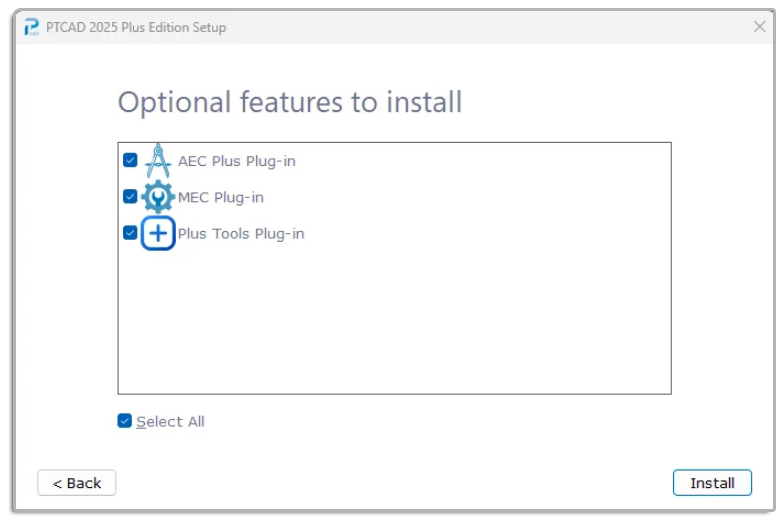Select the AEC Plus Plug-in label
The image size is (784, 527).
[236, 161]
